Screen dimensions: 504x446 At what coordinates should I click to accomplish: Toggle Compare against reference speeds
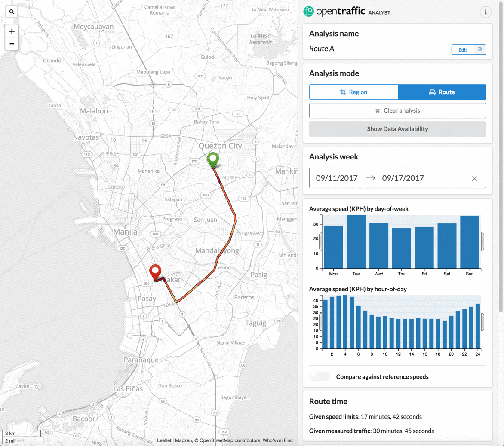click(x=320, y=377)
